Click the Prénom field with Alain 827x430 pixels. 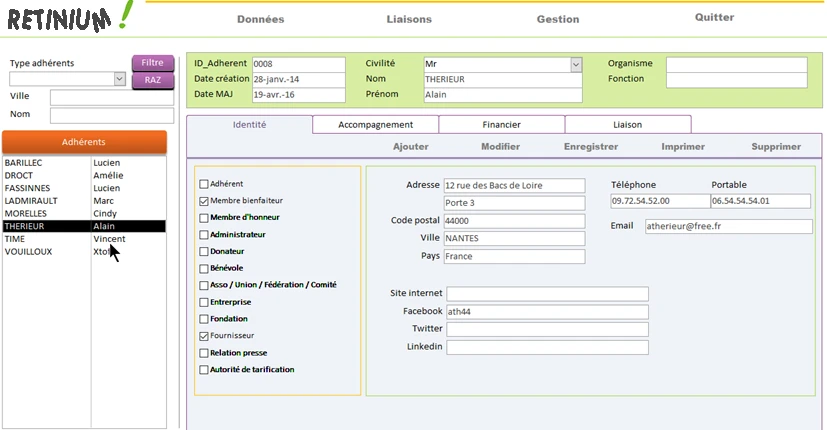[x=503, y=95]
